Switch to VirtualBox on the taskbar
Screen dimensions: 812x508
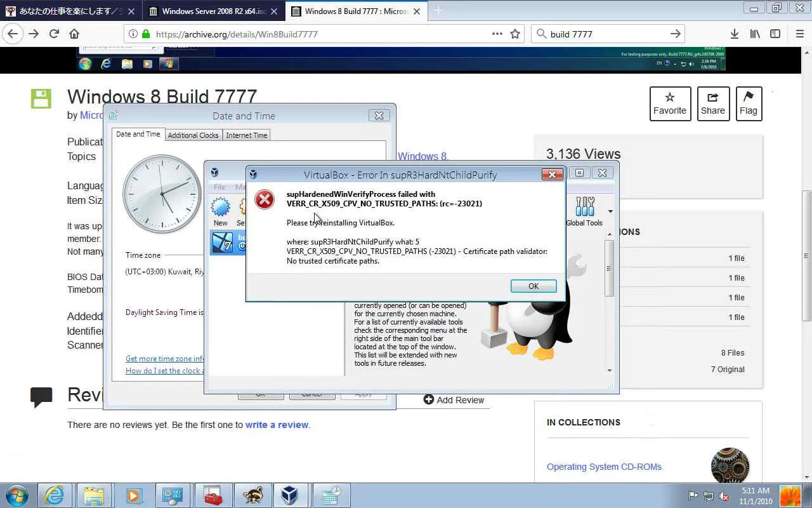click(291, 495)
